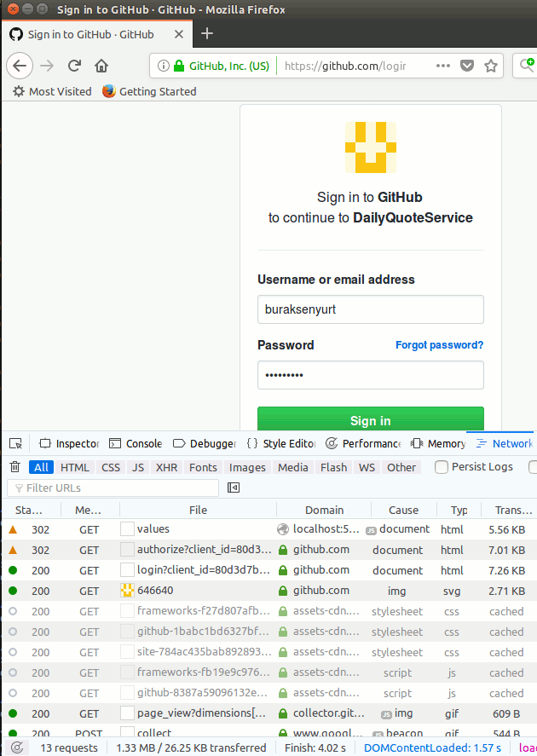
Task: Toggle the network details pane icon
Action: (x=234, y=488)
